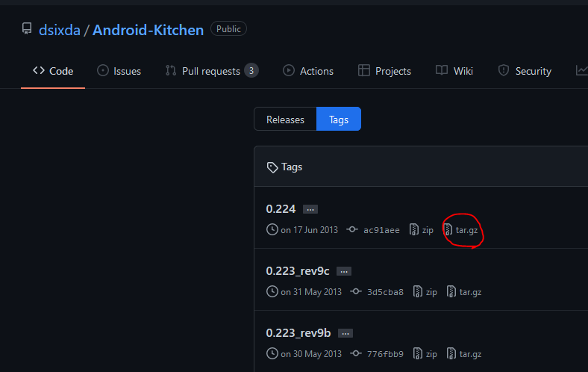
Task: Expand the 0.223_rev9c ellipsis details
Action: click(x=344, y=271)
